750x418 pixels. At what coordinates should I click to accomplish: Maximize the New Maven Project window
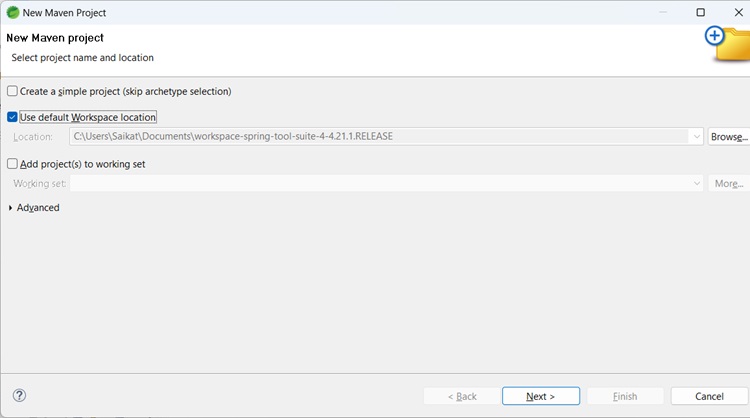click(700, 12)
